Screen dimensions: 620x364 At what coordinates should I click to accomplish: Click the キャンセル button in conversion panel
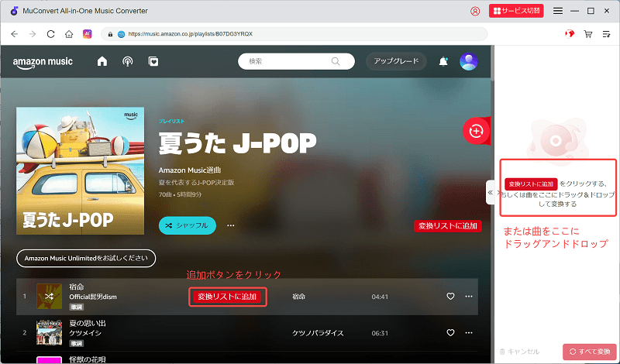coord(519,352)
